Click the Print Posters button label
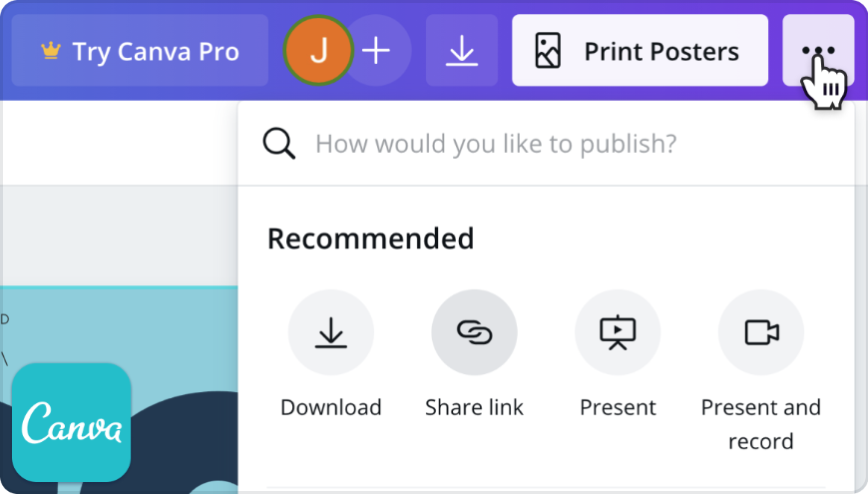Image resolution: width=868 pixels, height=494 pixels. point(661,51)
